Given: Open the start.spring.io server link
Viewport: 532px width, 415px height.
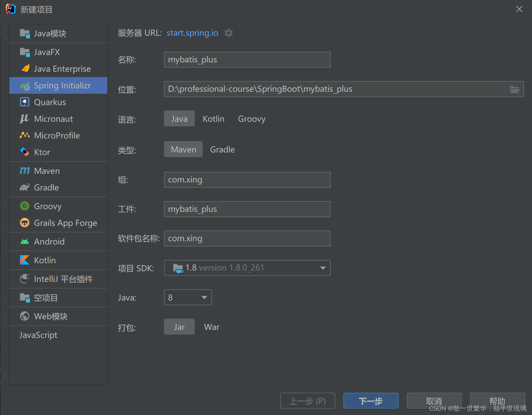Looking at the screenshot, I should (192, 33).
